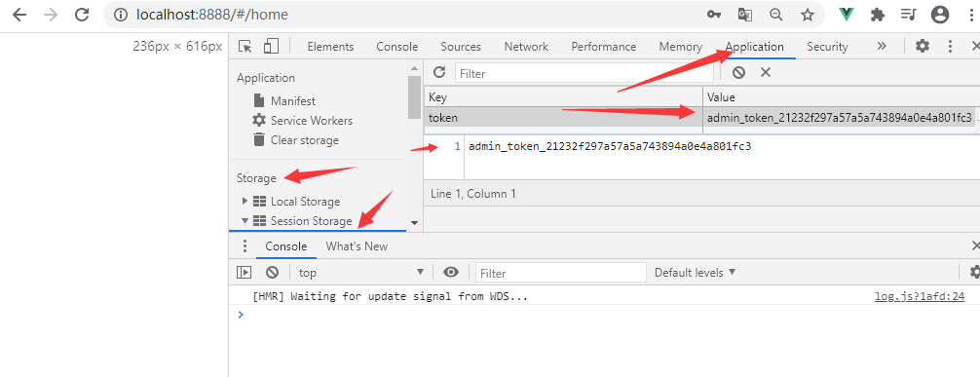Viewport: 980px width, 377px height.
Task: Delete the selected entry with the X icon
Action: [x=766, y=72]
